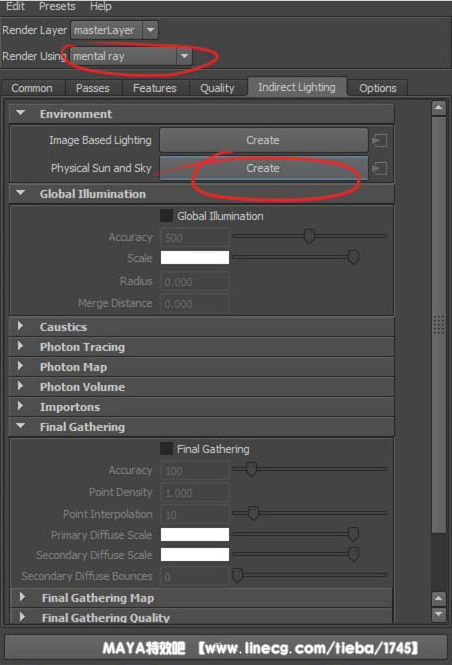Switch to the Quality tab
This screenshot has width=452, height=665.
217,88
